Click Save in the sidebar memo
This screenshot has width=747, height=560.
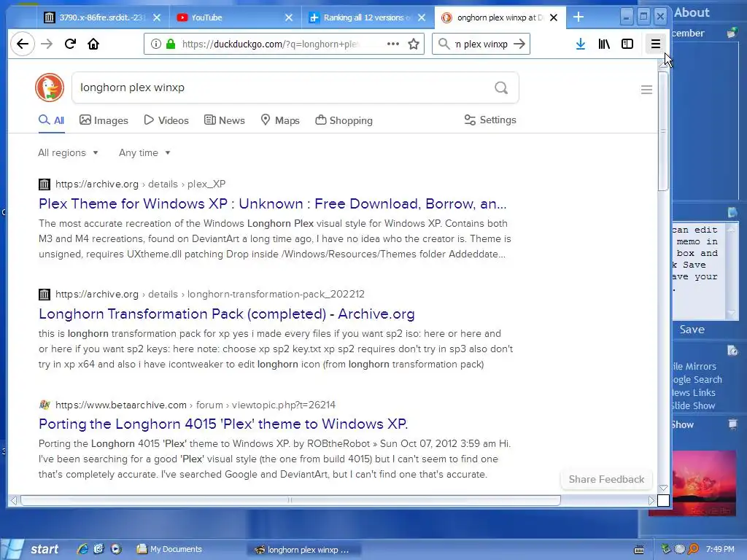[692, 330]
